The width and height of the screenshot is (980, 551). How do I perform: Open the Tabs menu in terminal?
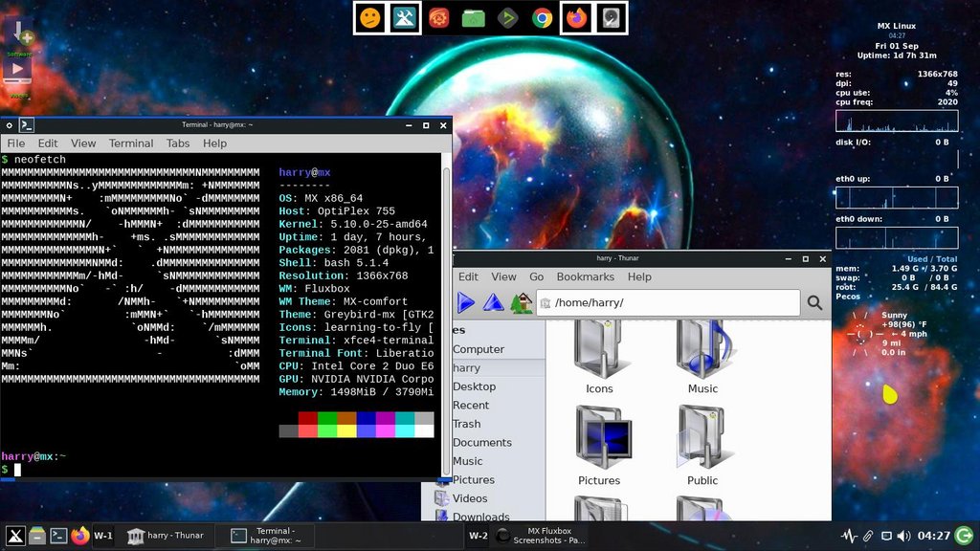tap(178, 143)
